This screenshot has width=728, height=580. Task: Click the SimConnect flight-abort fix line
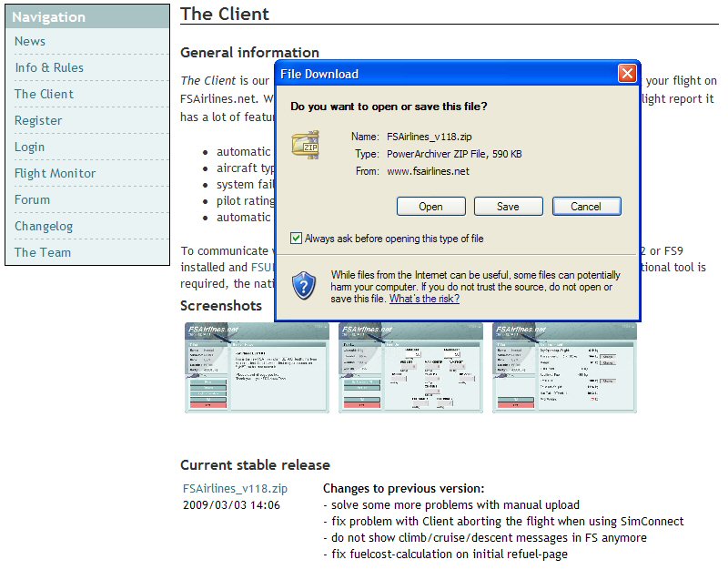coord(503,521)
